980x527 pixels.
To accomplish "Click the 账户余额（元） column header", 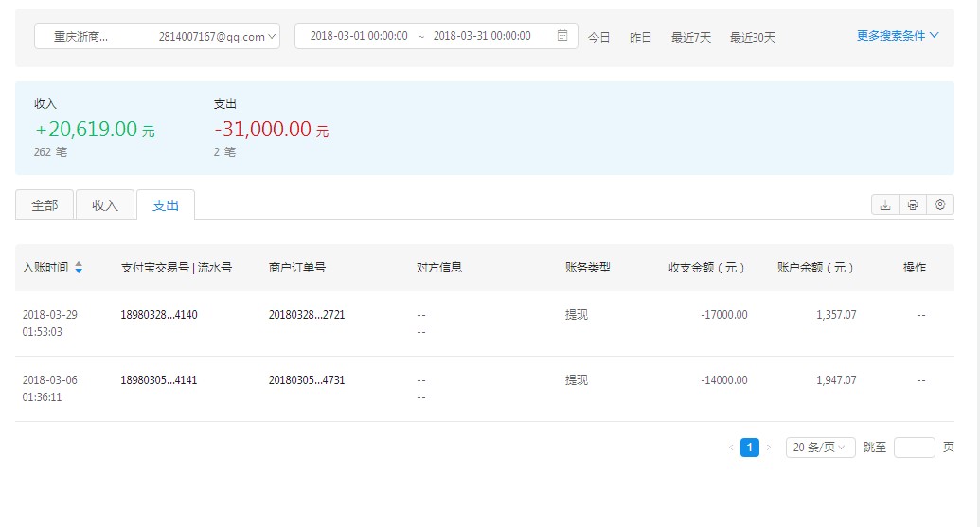I will coord(815,267).
